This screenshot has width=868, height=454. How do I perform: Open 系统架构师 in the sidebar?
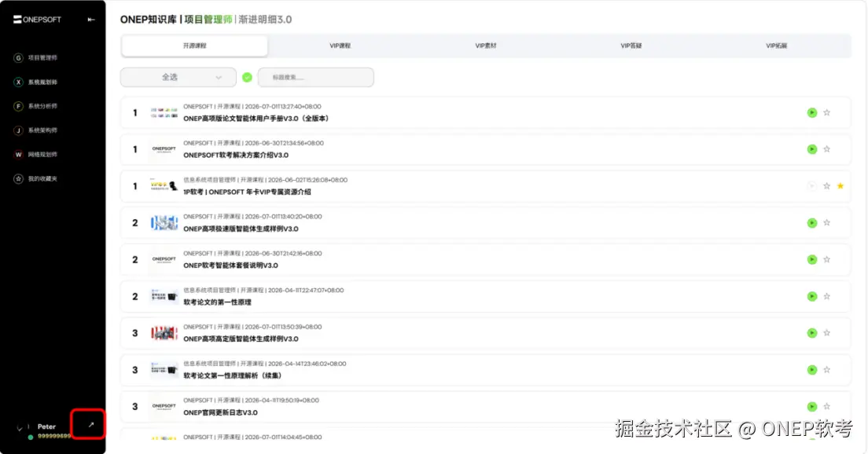coord(36,130)
